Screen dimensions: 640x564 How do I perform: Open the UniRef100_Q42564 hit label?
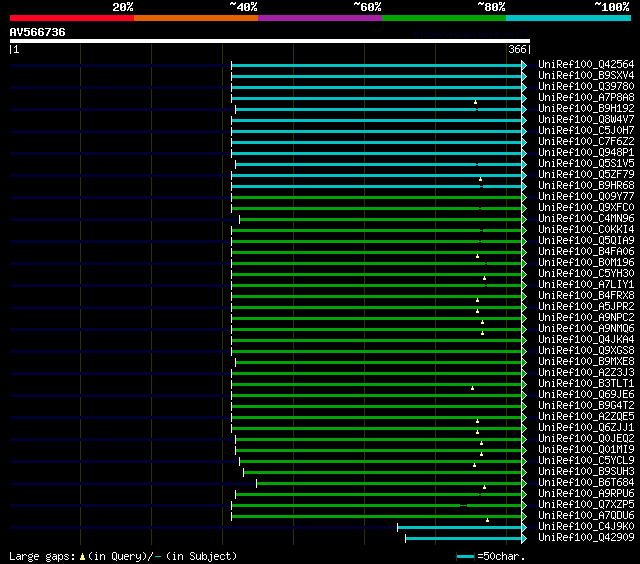[x=586, y=64]
